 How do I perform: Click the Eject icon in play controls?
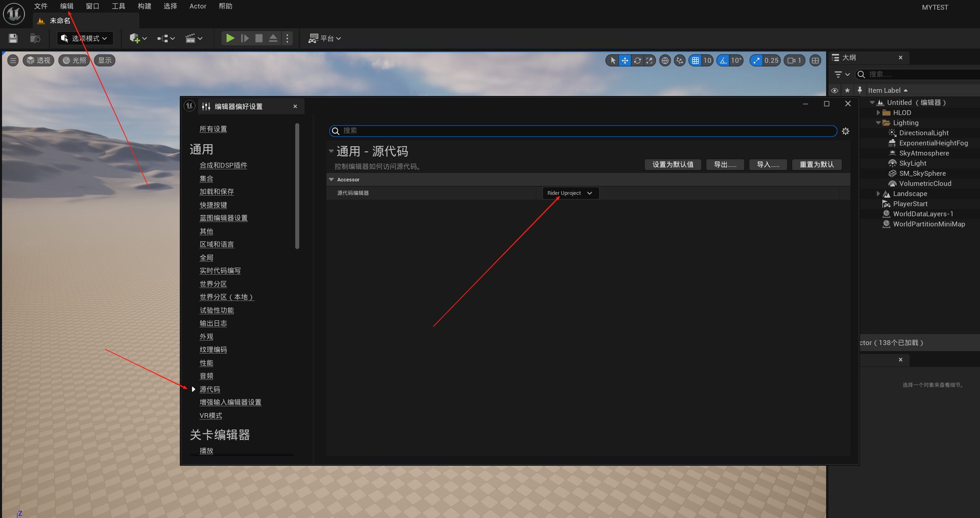click(273, 38)
